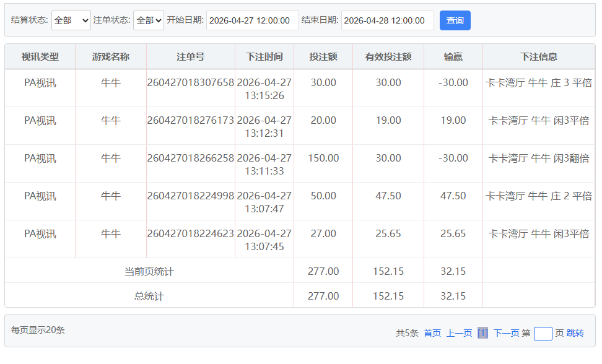602x364 pixels.
Task: Select current page number 1
Action: pyautogui.click(x=482, y=333)
